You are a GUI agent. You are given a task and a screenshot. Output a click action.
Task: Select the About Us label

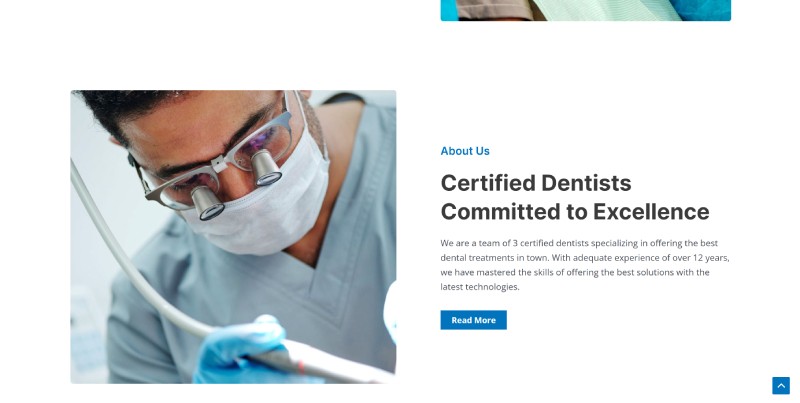(465, 151)
